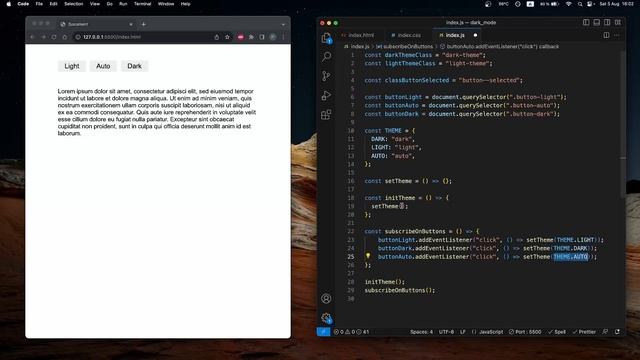
Task: Open the Accounts menu in activity bar
Action: [326, 298]
